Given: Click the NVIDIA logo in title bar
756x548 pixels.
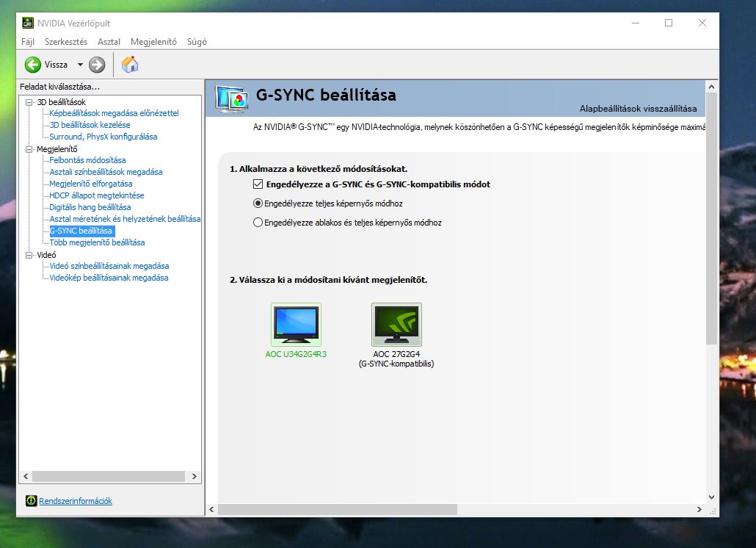Looking at the screenshot, I should point(28,23).
